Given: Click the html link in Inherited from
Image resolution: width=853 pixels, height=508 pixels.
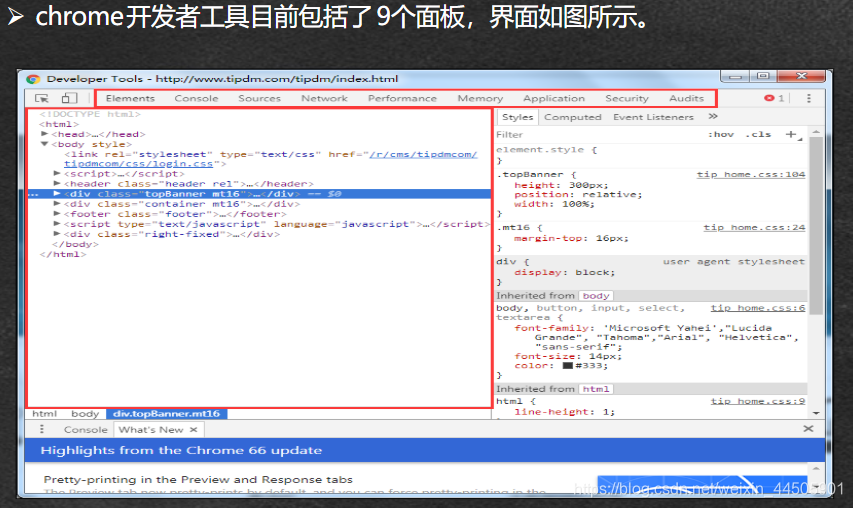Looking at the screenshot, I should pos(596,389).
